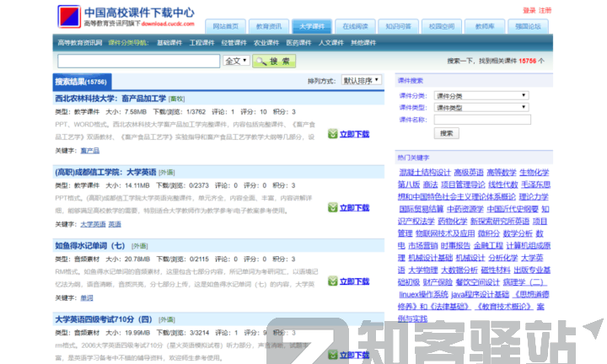Select the 大学课件 tab

click(312, 26)
